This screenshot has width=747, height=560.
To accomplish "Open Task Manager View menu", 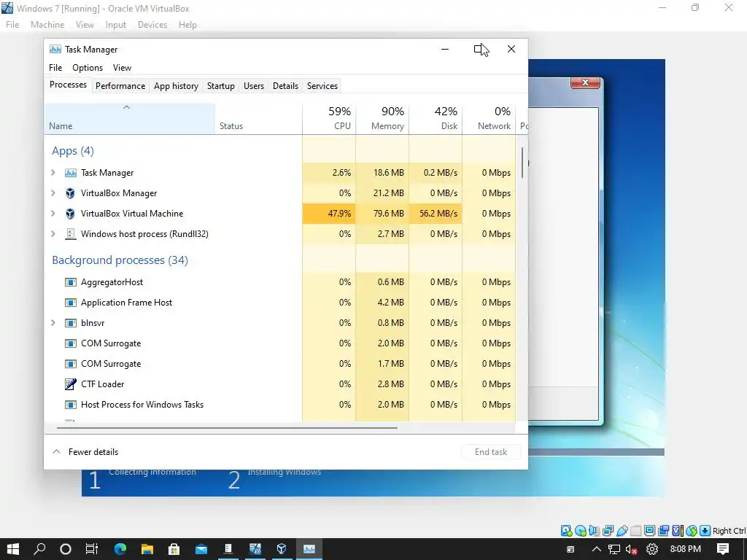I will (x=122, y=68).
